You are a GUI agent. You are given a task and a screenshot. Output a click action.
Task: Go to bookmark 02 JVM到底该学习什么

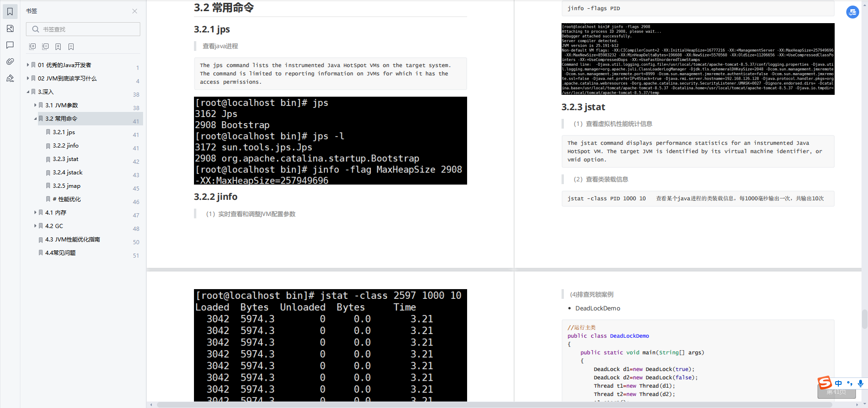click(67, 79)
